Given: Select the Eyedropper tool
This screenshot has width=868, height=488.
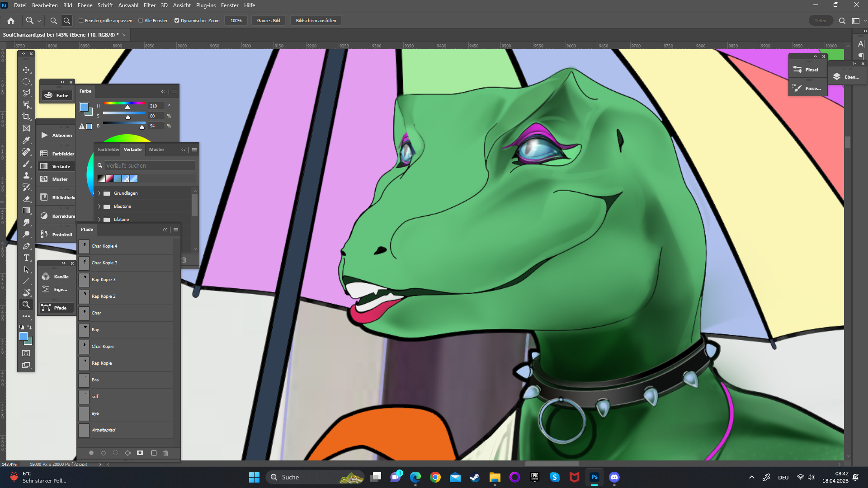Looking at the screenshot, I should (26, 140).
